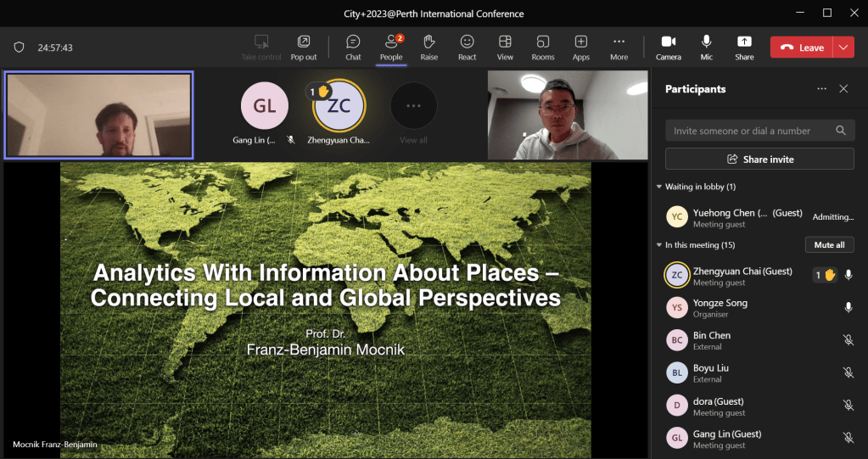Viewport: 868px width, 459px height.
Task: Toggle the People participants panel
Action: 391,48
